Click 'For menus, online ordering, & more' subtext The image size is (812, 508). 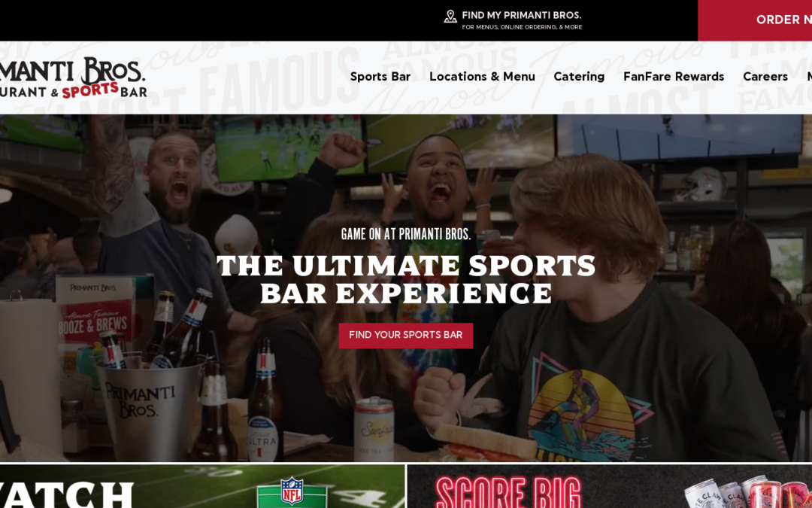(522, 27)
